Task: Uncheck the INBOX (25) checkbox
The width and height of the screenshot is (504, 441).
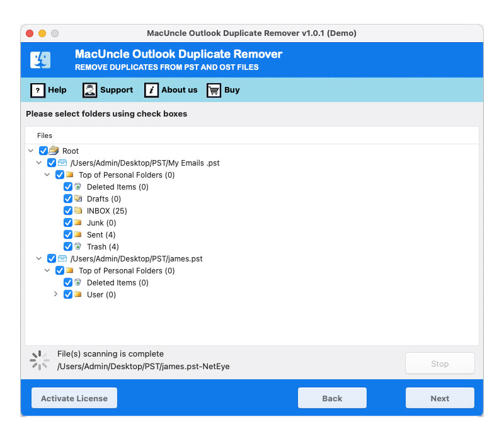Action: [x=68, y=210]
